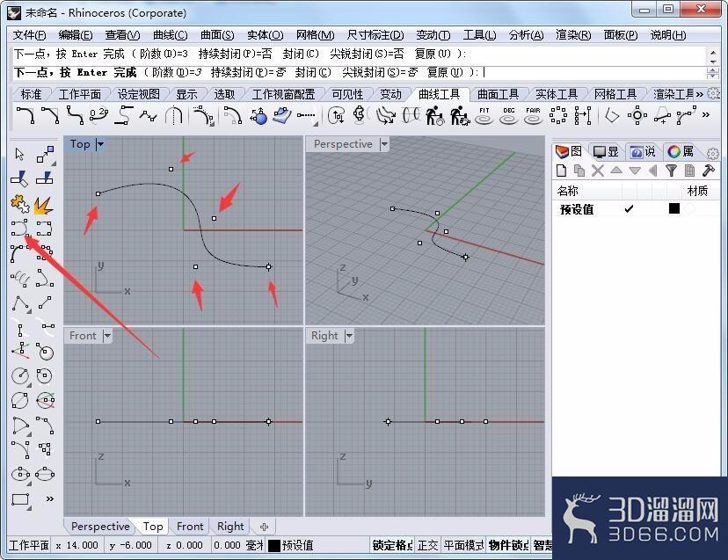Image resolution: width=728 pixels, height=560 pixels.
Task: Click the New Layer page icon
Action: click(561, 171)
